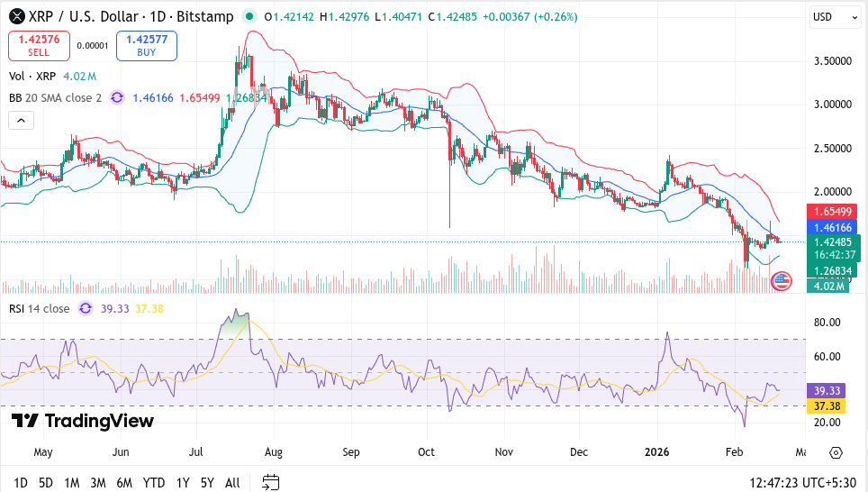Open the go-to-date calendar icon

coord(269,482)
